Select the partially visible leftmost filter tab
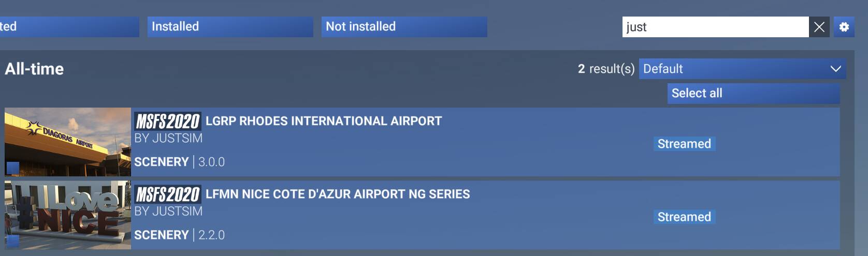This screenshot has width=868, height=256. coord(69,27)
